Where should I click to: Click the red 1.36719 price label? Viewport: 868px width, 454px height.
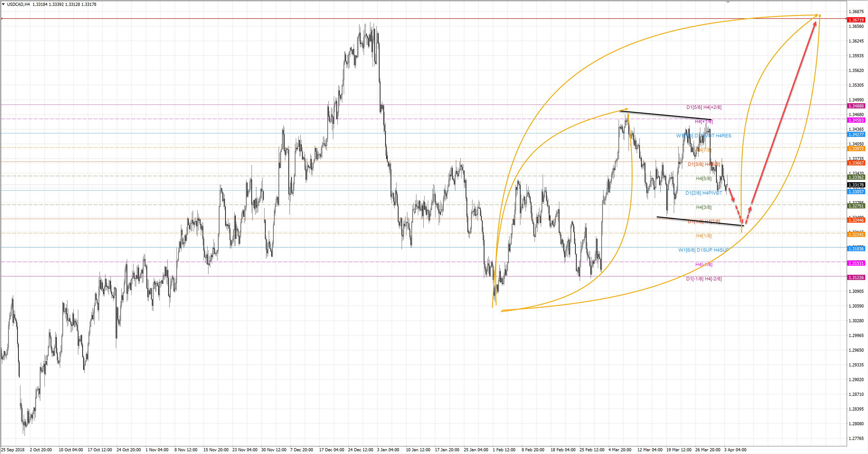pyautogui.click(x=856, y=20)
